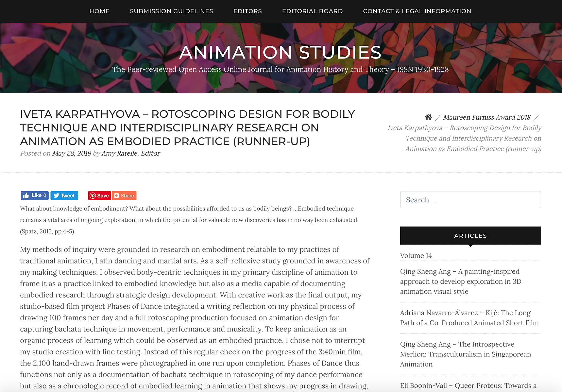The height and width of the screenshot is (392, 562).
Task: Click the May 28, 2019 post date
Action: [x=72, y=153]
